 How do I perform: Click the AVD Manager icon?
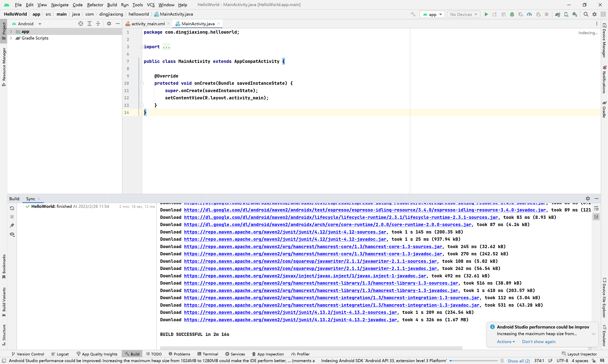click(x=566, y=14)
